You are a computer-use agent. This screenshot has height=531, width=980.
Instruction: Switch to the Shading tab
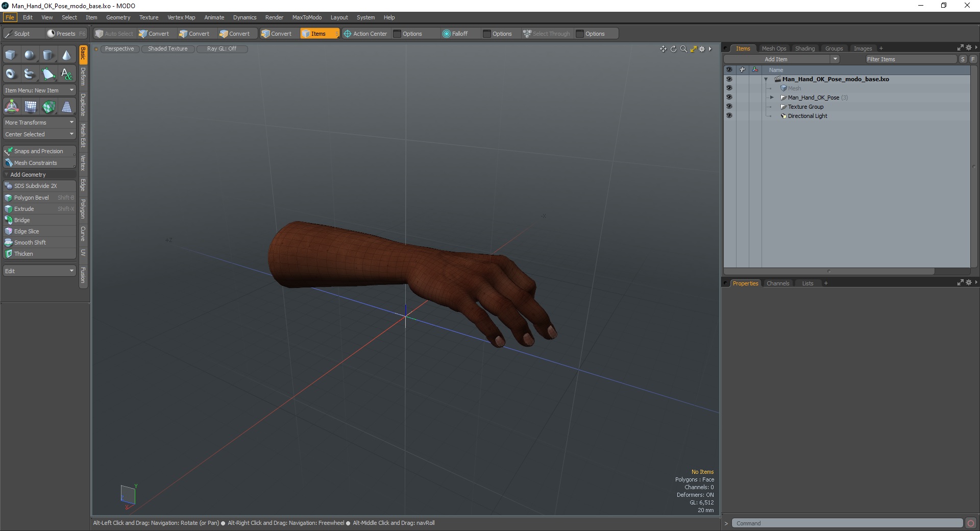coord(805,49)
